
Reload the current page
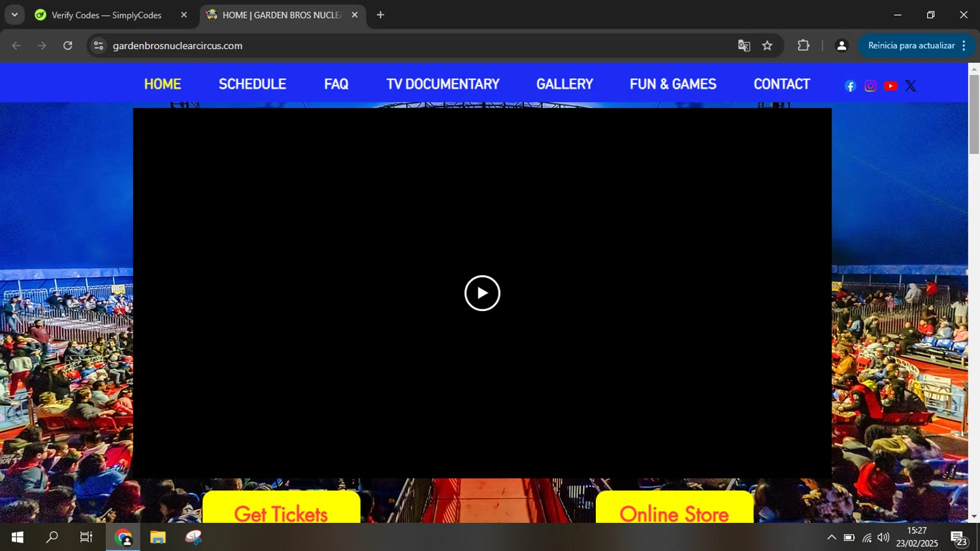(67, 46)
